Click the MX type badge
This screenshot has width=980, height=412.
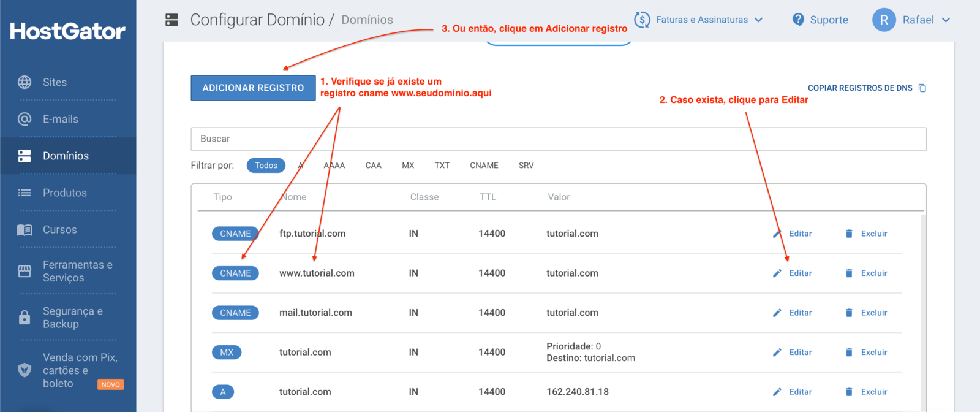click(227, 353)
